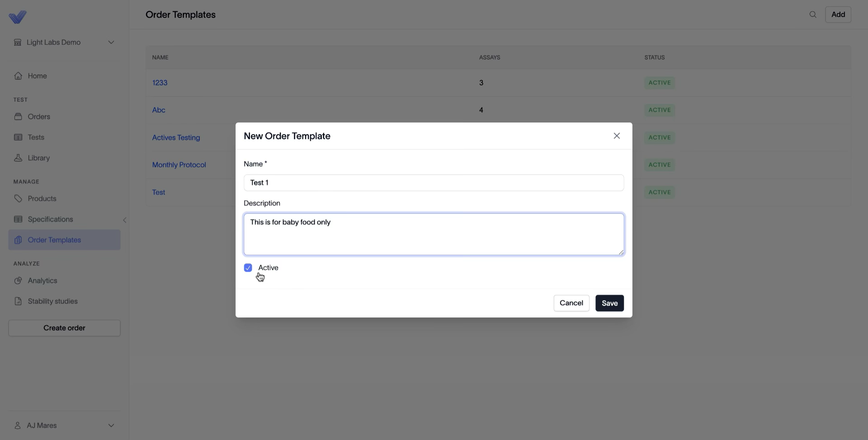Click the Stability studies document icon
Screen dimensions: 868x440
18,301
